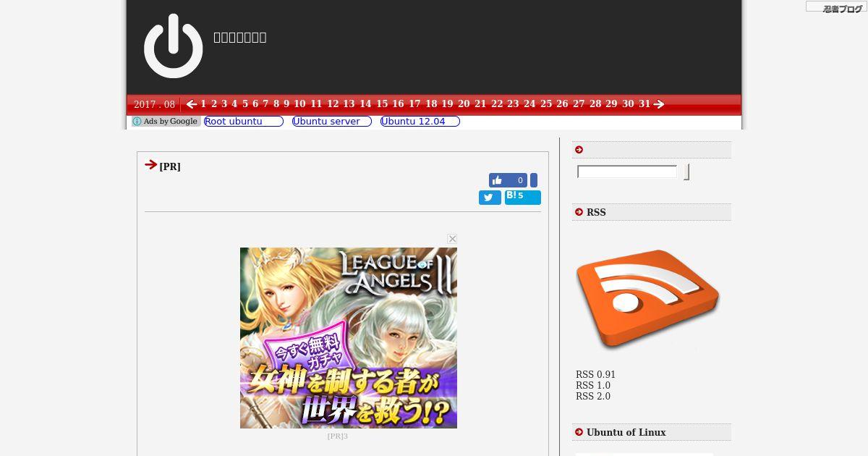
Task: Click the League of Angels II banner
Action: (349, 338)
